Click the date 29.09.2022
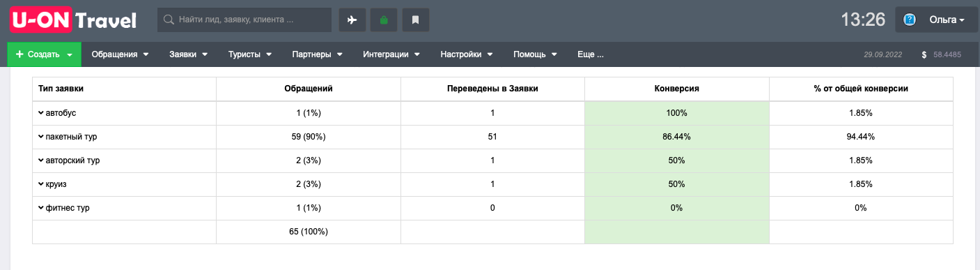The width and height of the screenshot is (980, 270). 882,54
